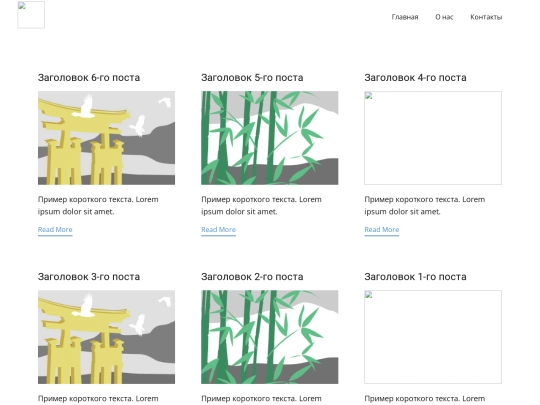540x405 pixels.
Task: Open post title Заголовок 6-го поста
Action: [x=89, y=77]
